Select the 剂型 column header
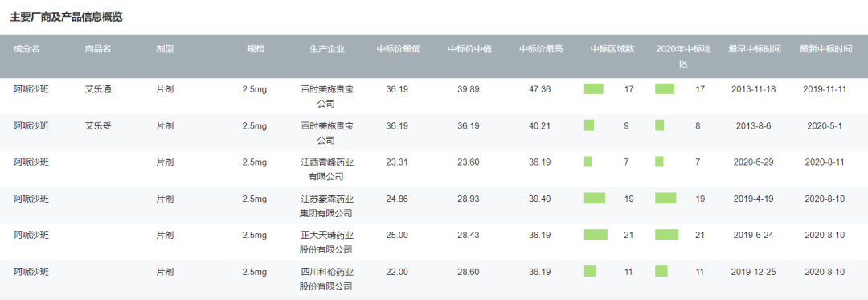 point(165,49)
